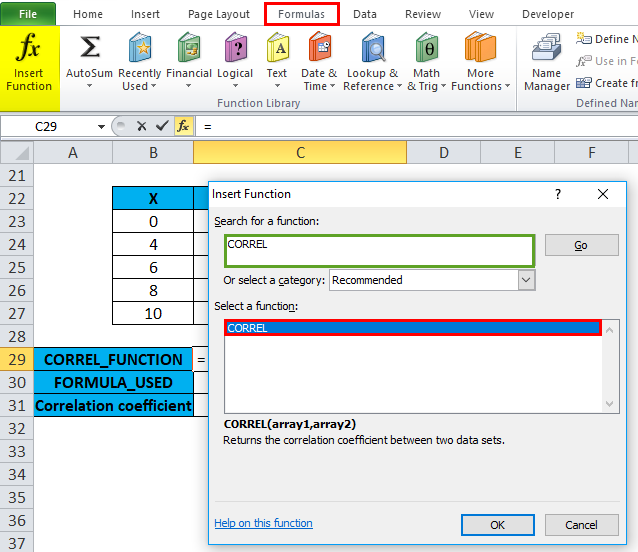The width and height of the screenshot is (638, 552).
Task: Click the fx button in formula bar
Action: pyautogui.click(x=183, y=126)
